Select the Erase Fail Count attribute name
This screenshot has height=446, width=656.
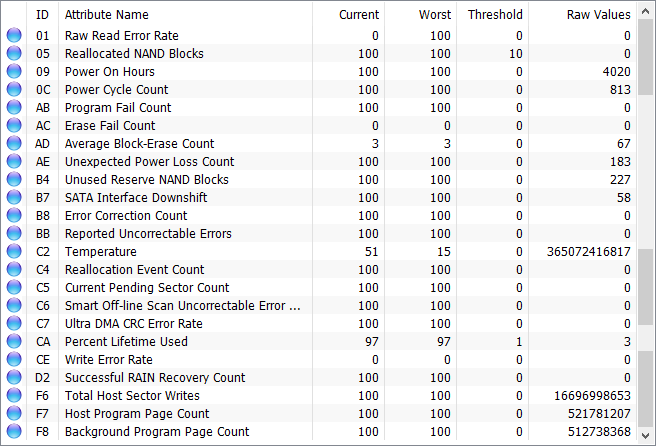pos(110,126)
